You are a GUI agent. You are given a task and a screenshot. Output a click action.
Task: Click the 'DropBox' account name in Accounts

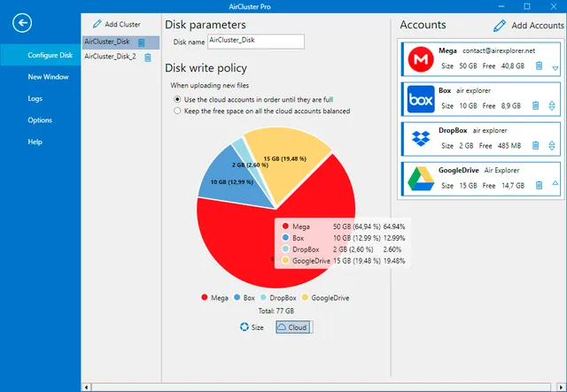tap(453, 130)
